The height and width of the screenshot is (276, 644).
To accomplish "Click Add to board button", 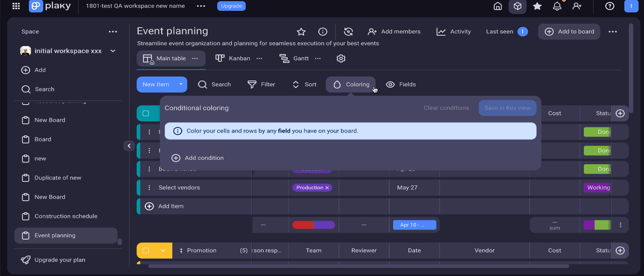I will (569, 32).
